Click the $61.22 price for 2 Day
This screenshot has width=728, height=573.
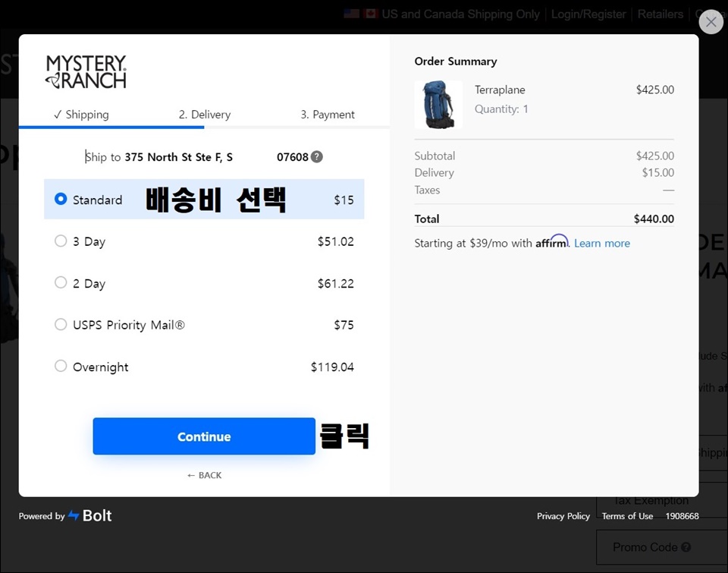point(336,283)
